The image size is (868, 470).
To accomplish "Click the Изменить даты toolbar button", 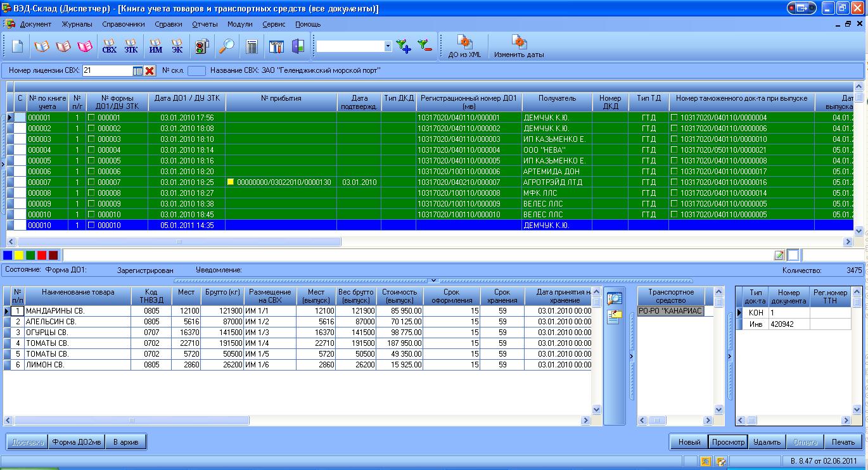I will pyautogui.click(x=519, y=48).
